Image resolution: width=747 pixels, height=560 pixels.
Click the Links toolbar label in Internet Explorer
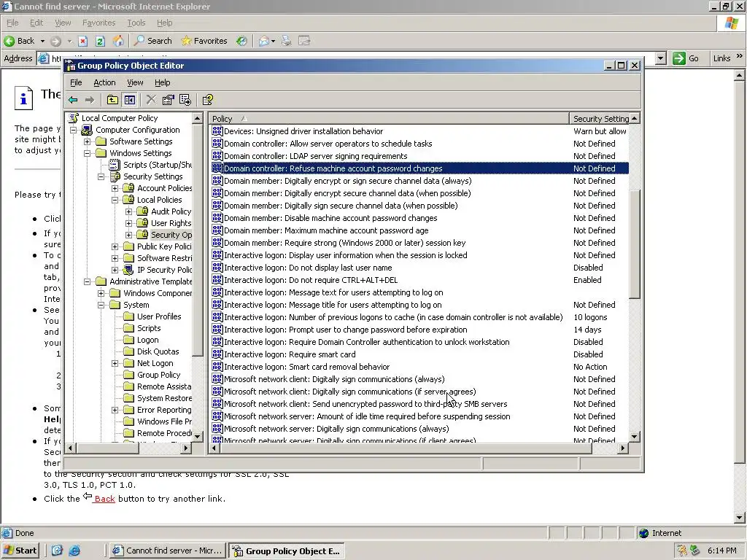[x=721, y=58]
